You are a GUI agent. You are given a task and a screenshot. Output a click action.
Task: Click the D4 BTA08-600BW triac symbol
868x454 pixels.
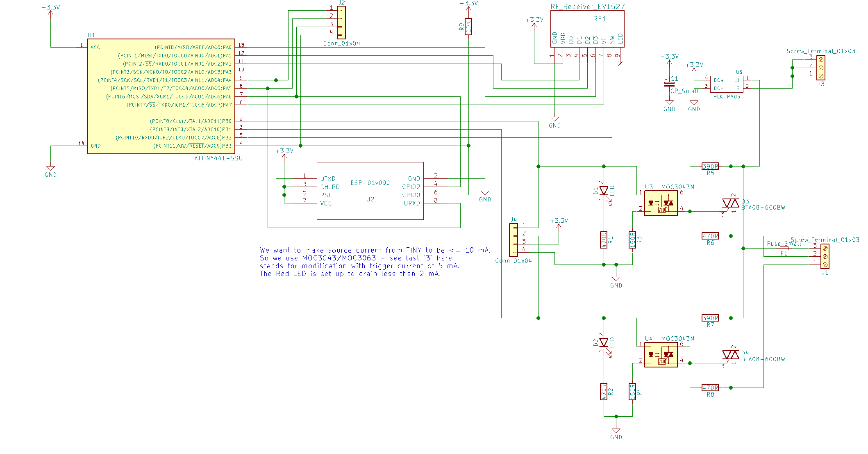point(730,355)
